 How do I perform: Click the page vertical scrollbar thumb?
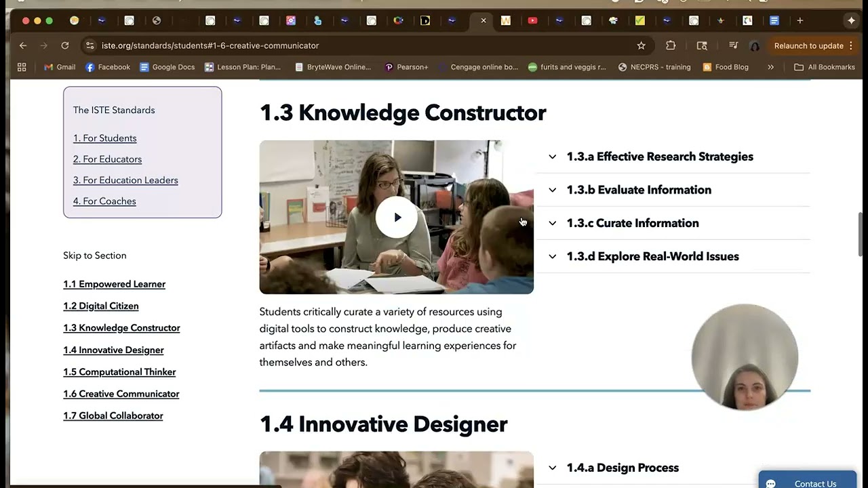tap(861, 234)
